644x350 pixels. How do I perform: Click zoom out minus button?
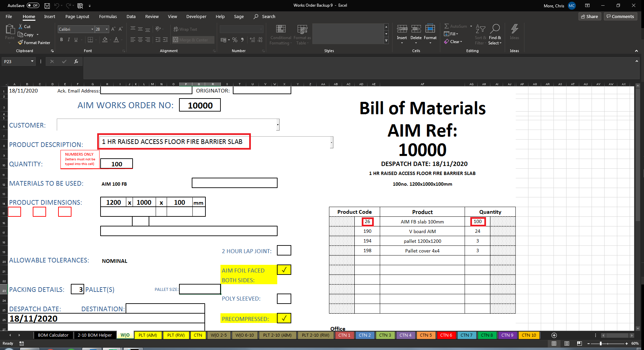click(589, 343)
